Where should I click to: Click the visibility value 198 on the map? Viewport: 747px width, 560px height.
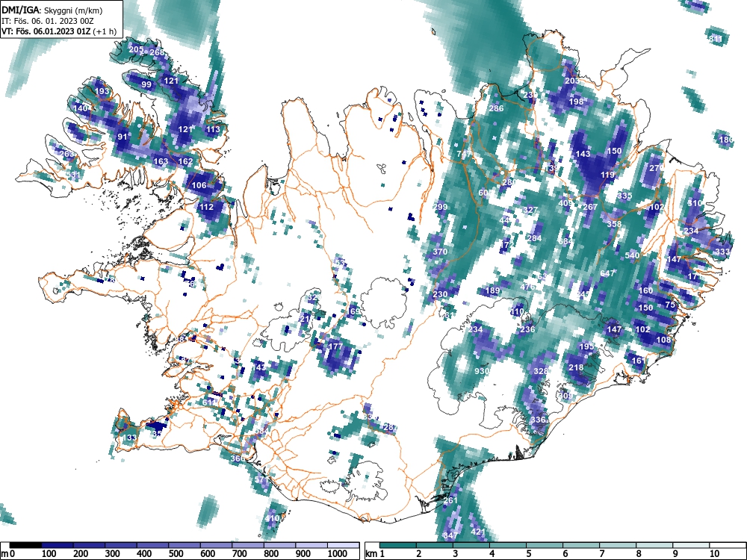[576, 102]
